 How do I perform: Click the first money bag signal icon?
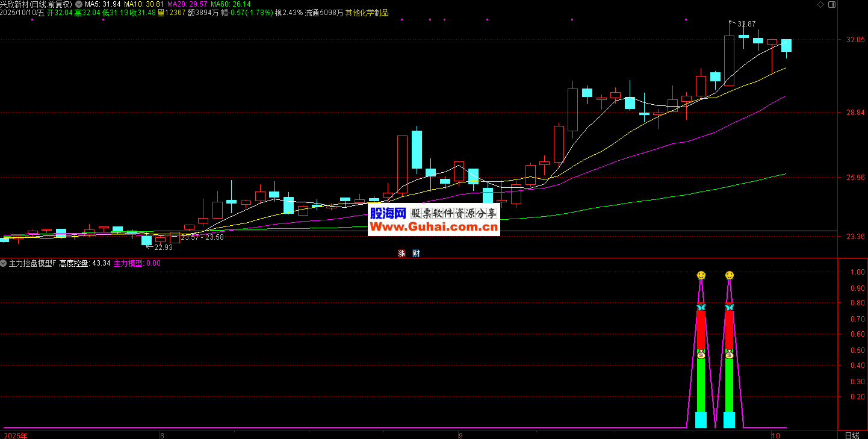point(701,354)
